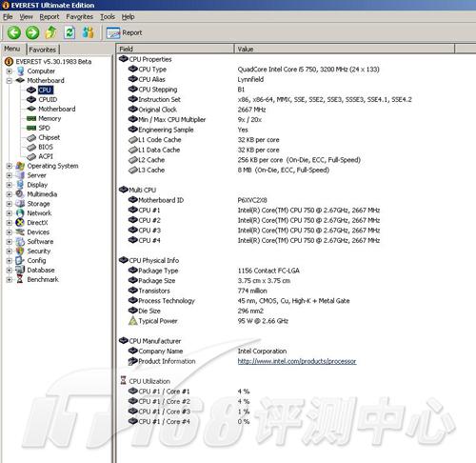476x463 pixels.
Task: Click the users icon in the toolbar
Action: click(88, 32)
